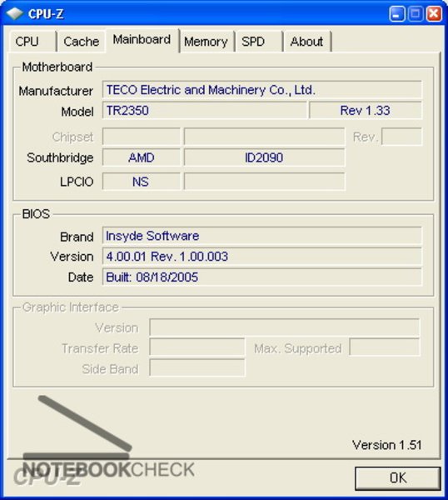Click the Date label in BIOS
Viewport: 448px width, 500px height.
pyautogui.click(x=81, y=277)
